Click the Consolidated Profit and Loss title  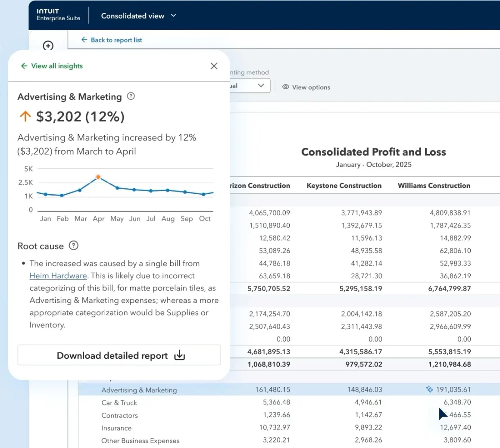click(x=374, y=152)
